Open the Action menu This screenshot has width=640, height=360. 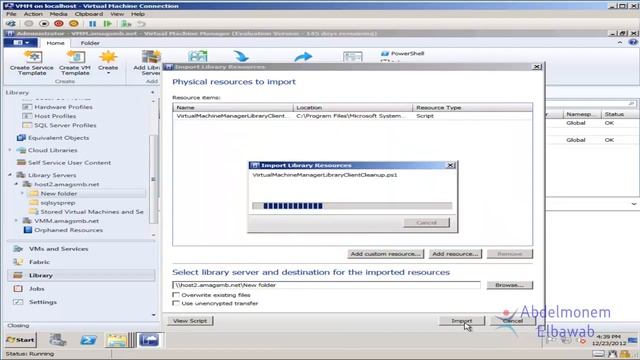[33, 14]
